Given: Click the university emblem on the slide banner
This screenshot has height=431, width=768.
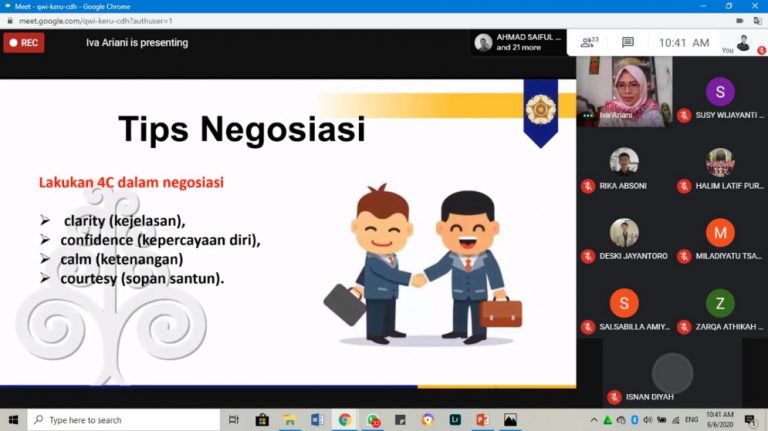Looking at the screenshot, I should pos(541,109).
